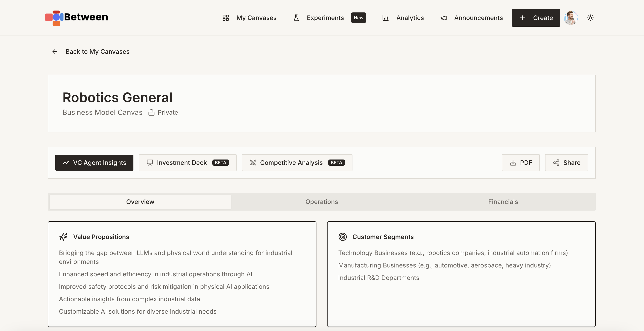
Task: Click the Experiments flask icon
Action: pyautogui.click(x=296, y=18)
